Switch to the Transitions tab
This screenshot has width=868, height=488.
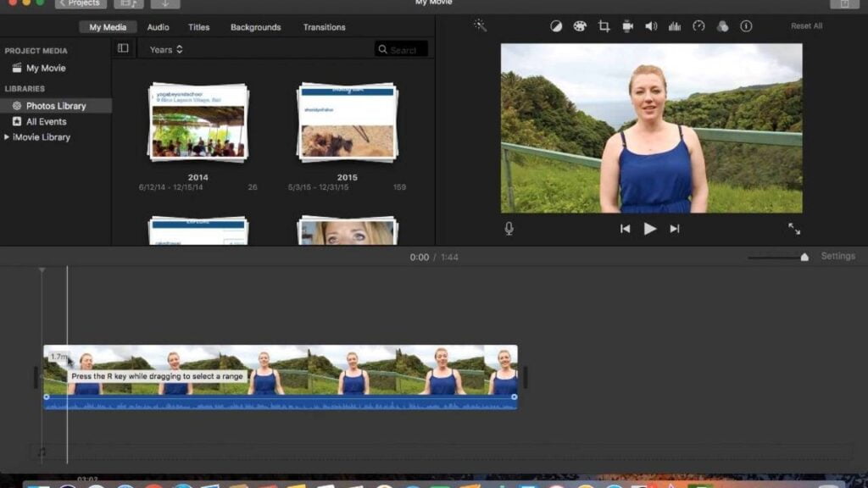coord(324,27)
